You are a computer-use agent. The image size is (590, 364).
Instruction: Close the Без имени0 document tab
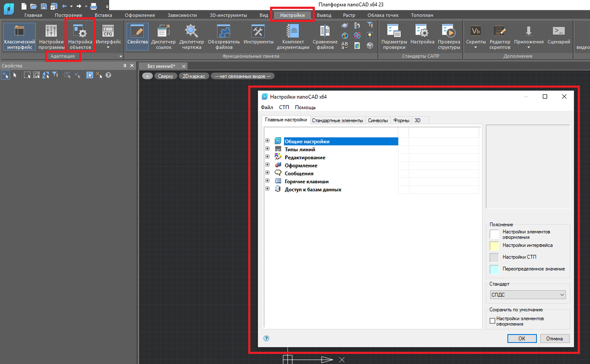coord(183,66)
